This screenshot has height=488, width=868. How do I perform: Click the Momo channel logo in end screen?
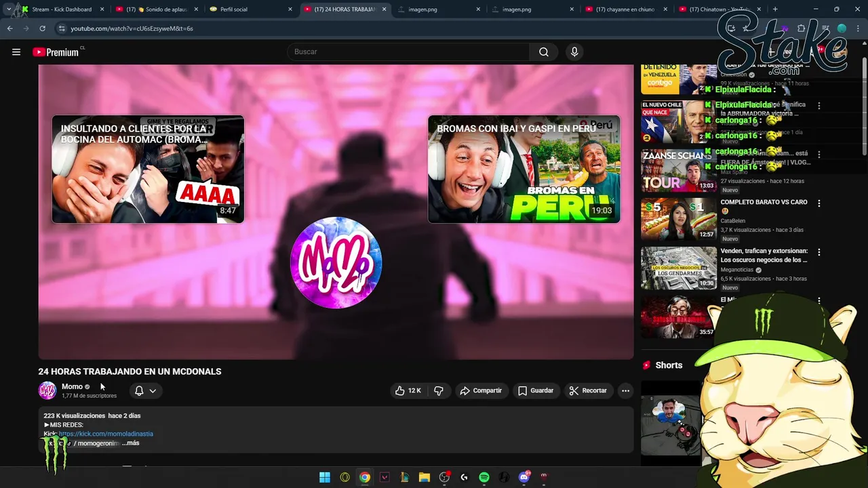pyautogui.click(x=336, y=263)
